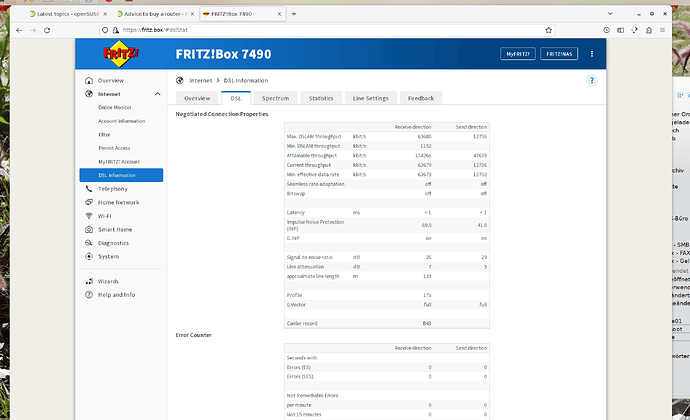Select DSL Information in sidebar
The height and width of the screenshot is (420, 690).
pyautogui.click(x=121, y=175)
